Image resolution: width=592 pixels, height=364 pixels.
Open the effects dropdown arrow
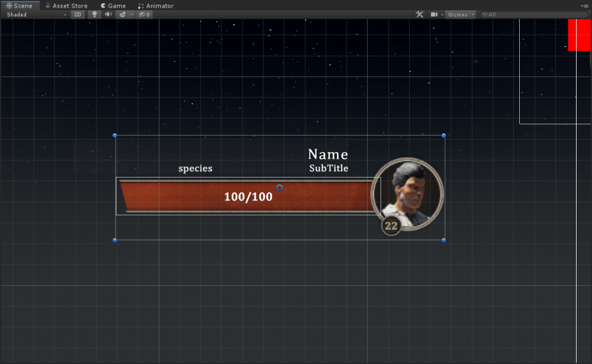click(132, 14)
